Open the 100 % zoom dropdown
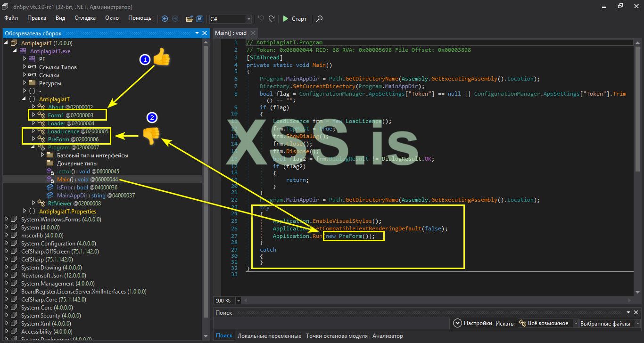Image resolution: width=644 pixels, height=343 pixels. pyautogui.click(x=239, y=301)
